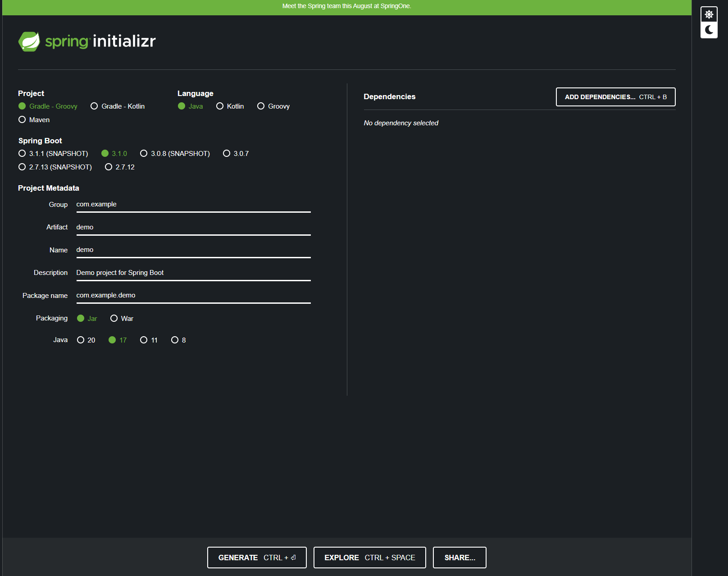Choose Jar packaging

[x=87, y=319]
